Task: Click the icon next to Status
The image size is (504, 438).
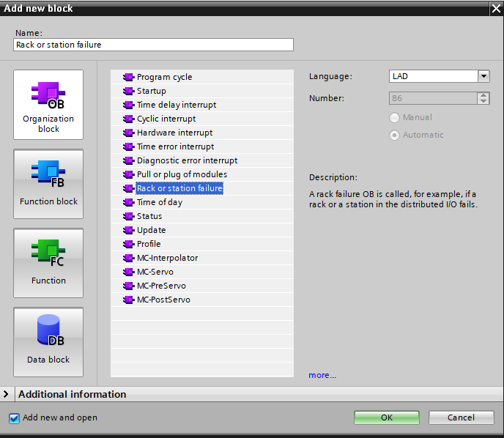Action: (129, 216)
